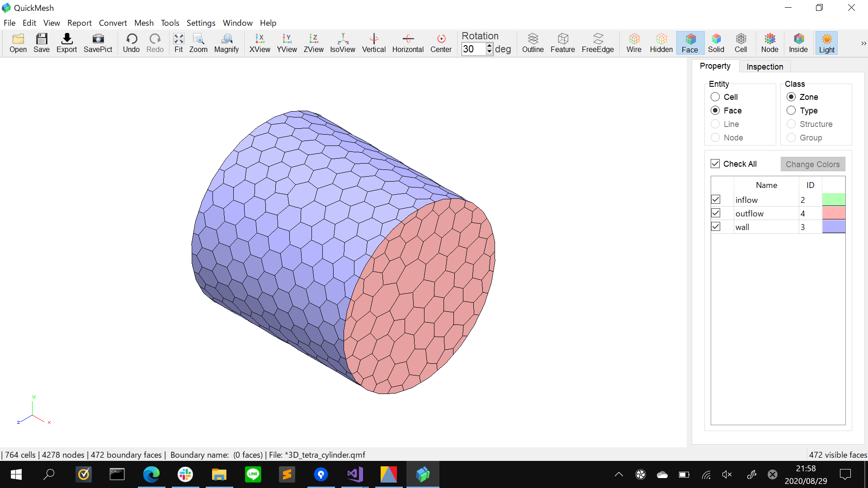Click the Save toolbar icon
This screenshot has height=488, width=868.
pos(42,43)
